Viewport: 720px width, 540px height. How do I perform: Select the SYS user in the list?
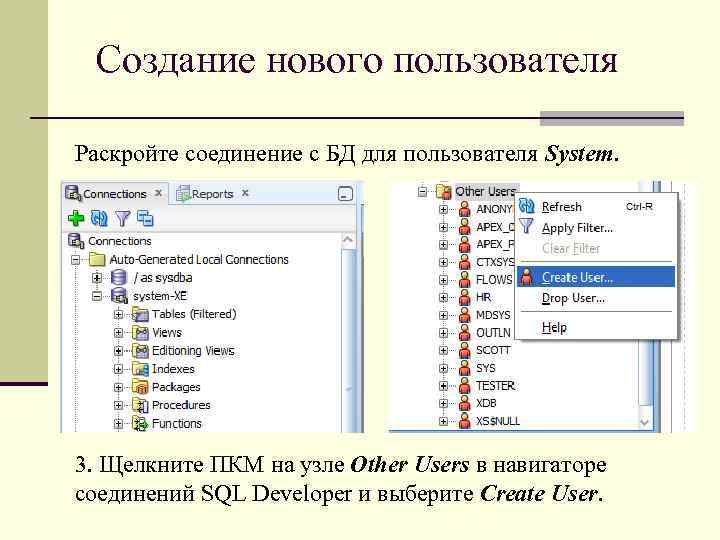point(486,368)
